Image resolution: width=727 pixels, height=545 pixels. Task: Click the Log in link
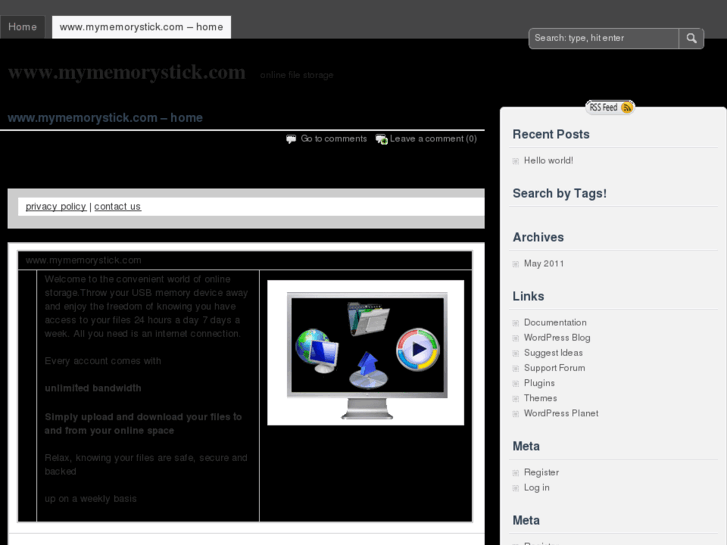tap(536, 487)
